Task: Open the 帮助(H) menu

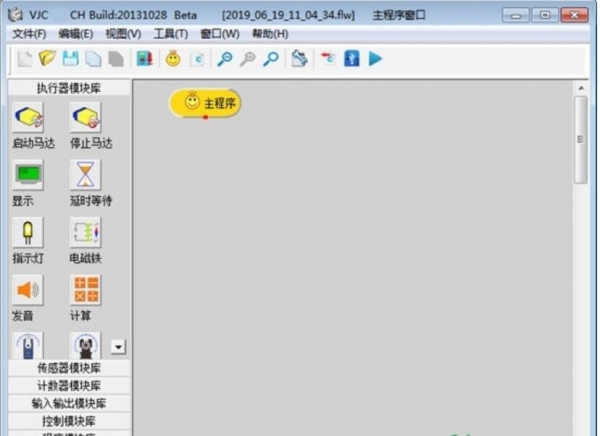Action: click(x=270, y=34)
